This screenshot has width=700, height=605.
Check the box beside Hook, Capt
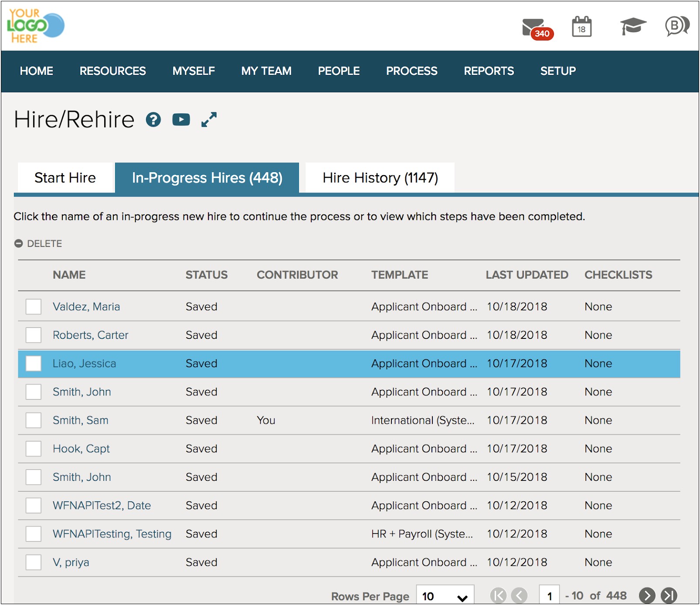34,449
